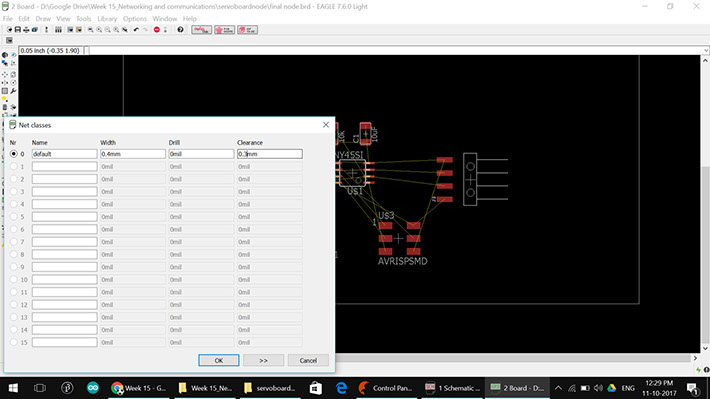Select net class radio button 1
The height and width of the screenshot is (399, 710).
pyautogui.click(x=14, y=167)
